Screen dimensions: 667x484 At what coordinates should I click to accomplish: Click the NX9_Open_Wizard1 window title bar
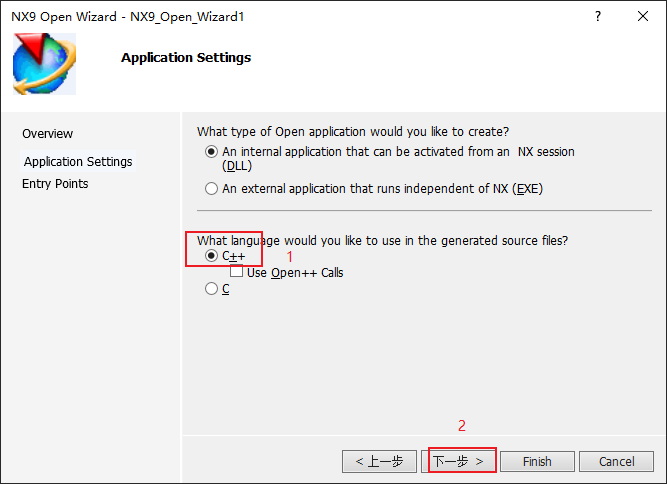point(128,17)
